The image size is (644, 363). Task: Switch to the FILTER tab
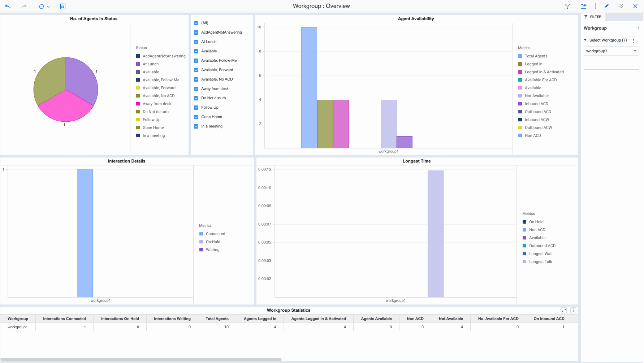[x=593, y=17]
